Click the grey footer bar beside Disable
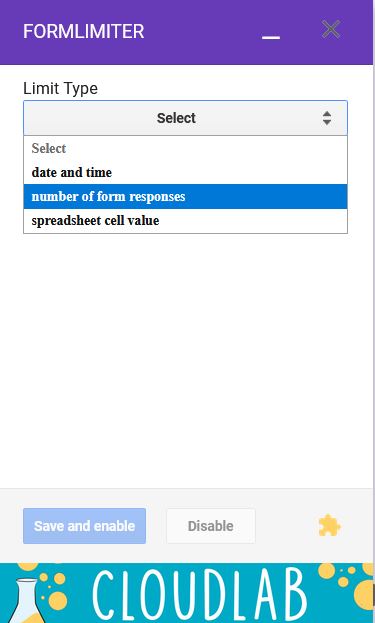The width and height of the screenshot is (375, 623). click(x=286, y=526)
